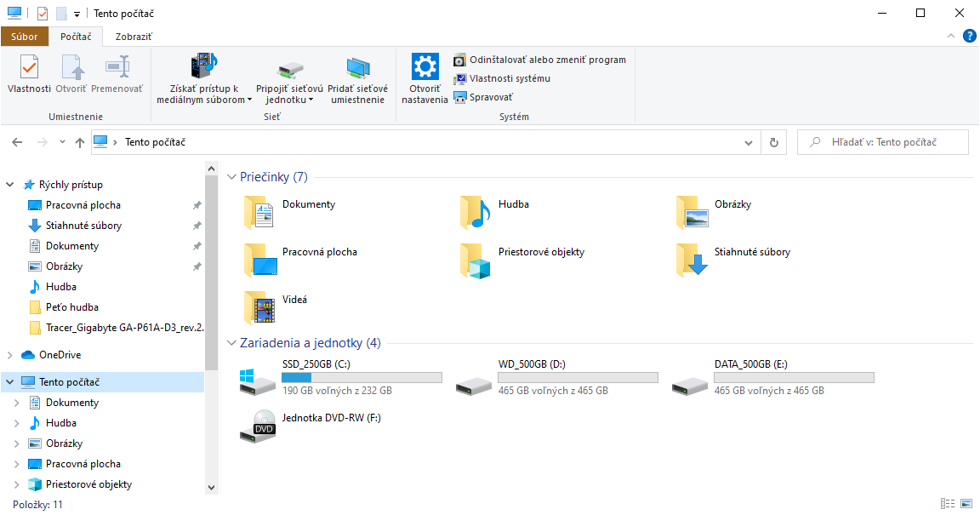Image resolution: width=980 pixels, height=515 pixels.
Task: Click the refresh icon beside the address bar
Action: click(773, 141)
